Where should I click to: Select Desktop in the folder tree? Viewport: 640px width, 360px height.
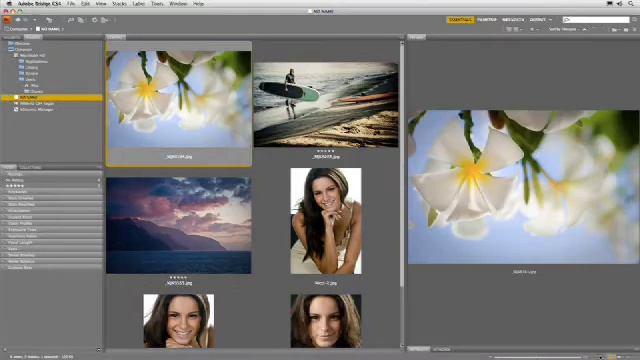(x=22, y=43)
